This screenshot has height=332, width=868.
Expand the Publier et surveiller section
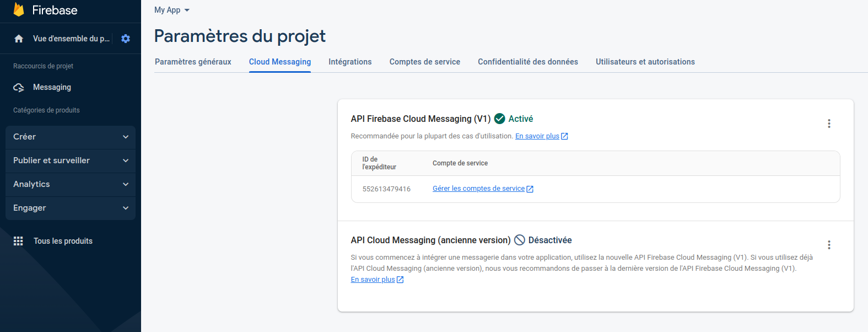click(71, 160)
